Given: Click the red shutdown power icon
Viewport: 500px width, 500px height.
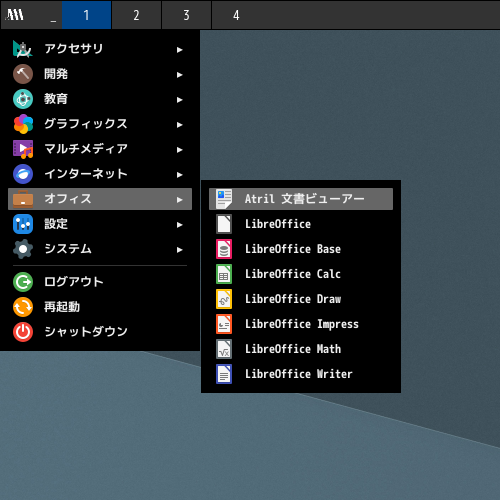Looking at the screenshot, I should 23,332.
